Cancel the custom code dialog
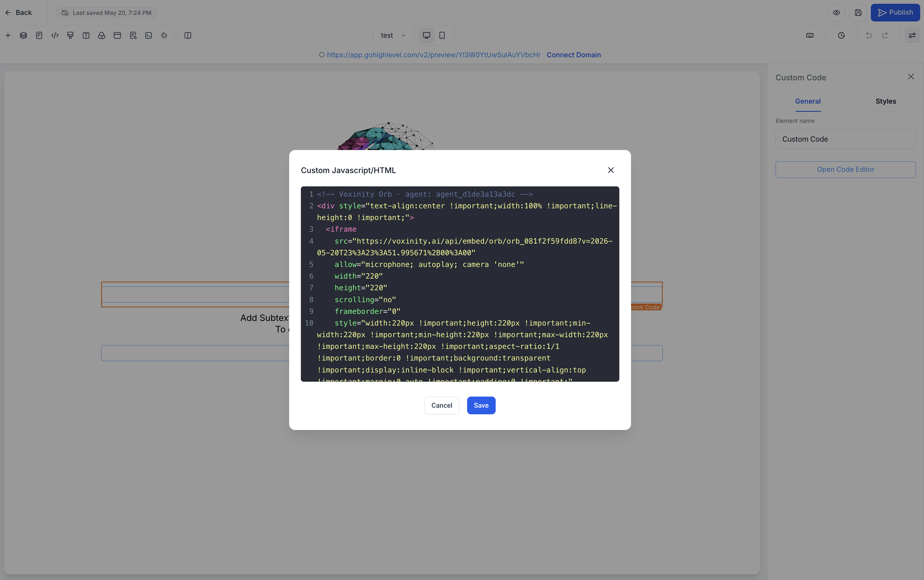The image size is (924, 580). tap(441, 406)
